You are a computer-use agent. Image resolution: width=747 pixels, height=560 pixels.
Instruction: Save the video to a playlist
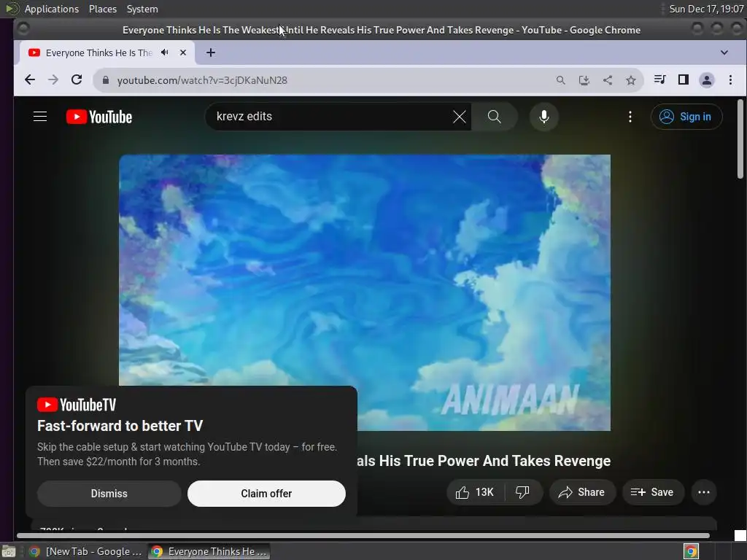tap(653, 492)
